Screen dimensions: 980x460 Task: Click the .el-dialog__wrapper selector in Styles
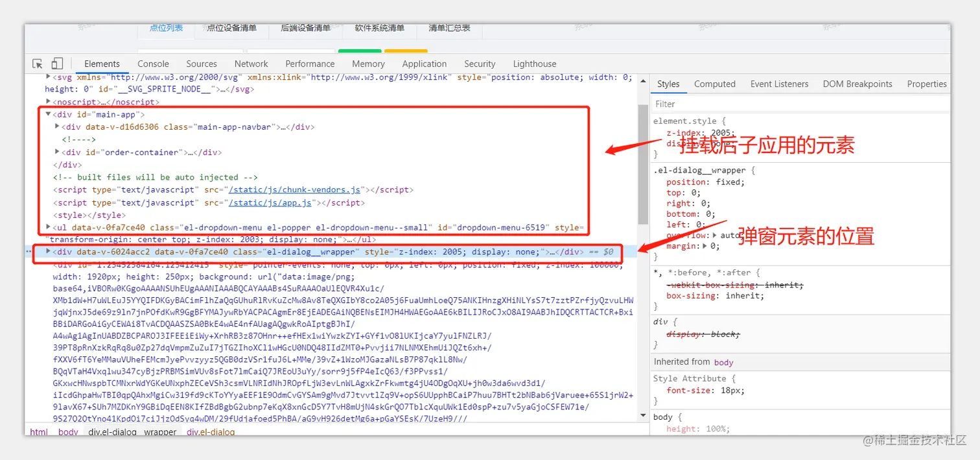coord(700,171)
